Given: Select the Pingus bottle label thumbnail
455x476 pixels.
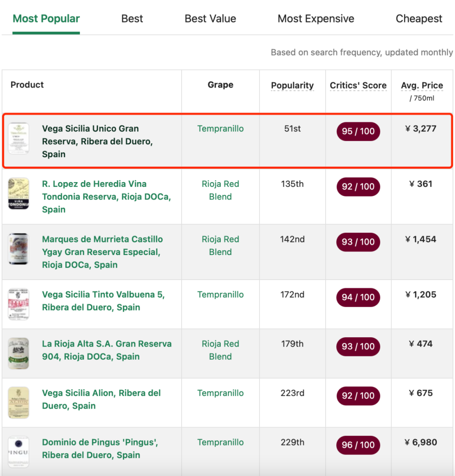Looking at the screenshot, I should coord(19,452).
